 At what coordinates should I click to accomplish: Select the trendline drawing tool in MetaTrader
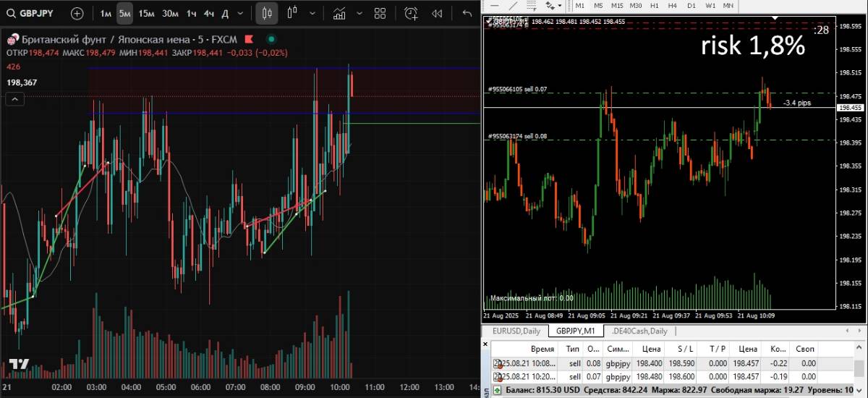coord(514,5)
